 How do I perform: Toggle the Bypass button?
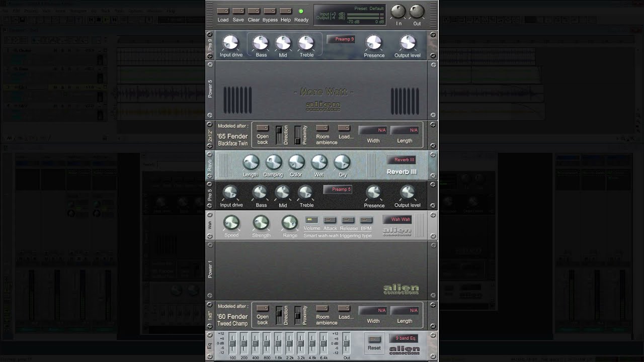pos(270,11)
